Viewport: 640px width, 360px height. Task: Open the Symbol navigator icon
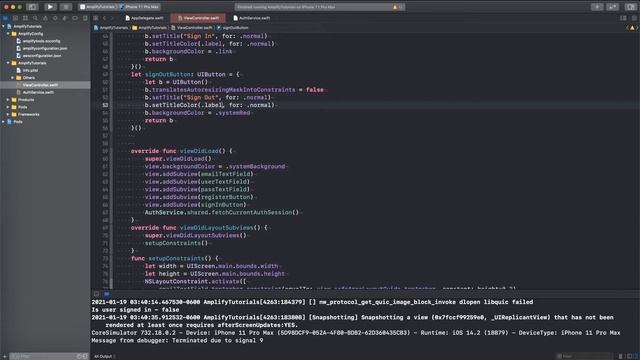(25, 18)
